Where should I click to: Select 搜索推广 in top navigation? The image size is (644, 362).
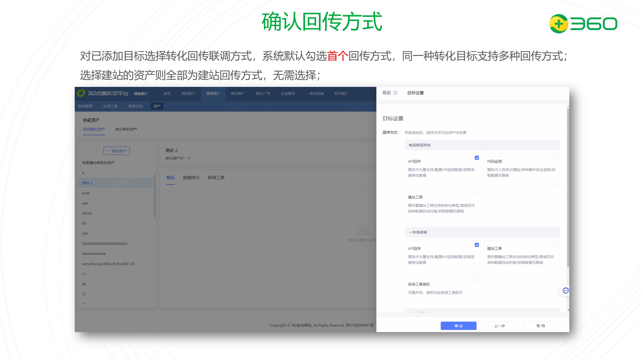click(213, 93)
